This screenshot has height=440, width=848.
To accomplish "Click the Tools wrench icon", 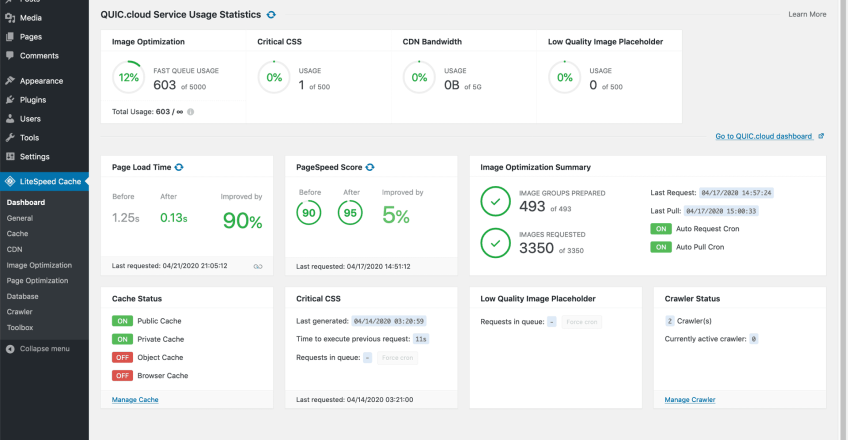I will pos(10,137).
